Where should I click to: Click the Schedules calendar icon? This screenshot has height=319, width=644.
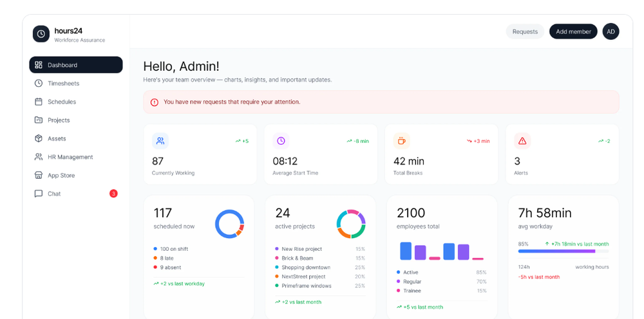click(39, 102)
